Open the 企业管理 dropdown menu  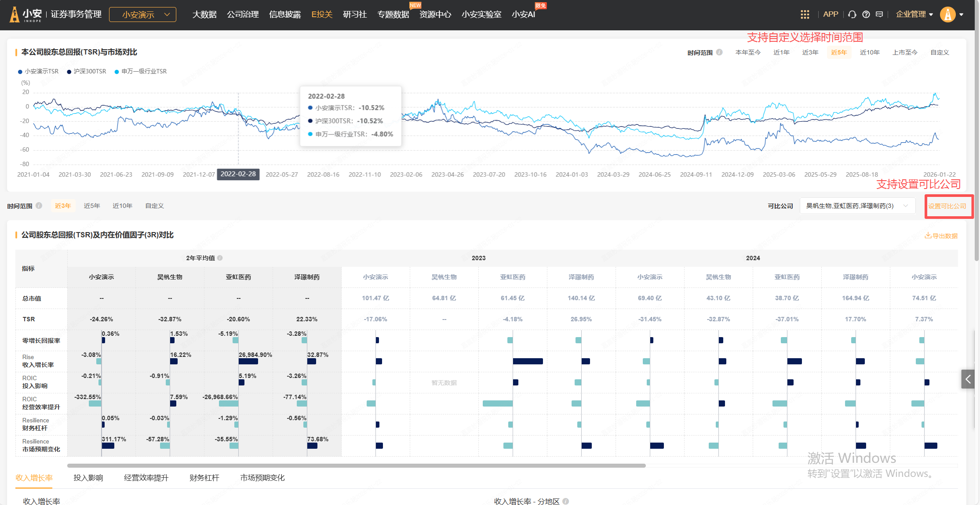914,15
